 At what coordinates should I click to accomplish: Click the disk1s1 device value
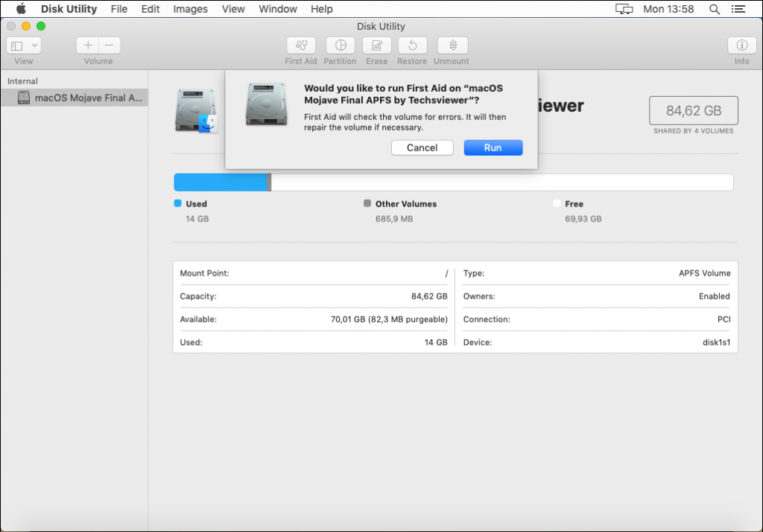coord(716,342)
